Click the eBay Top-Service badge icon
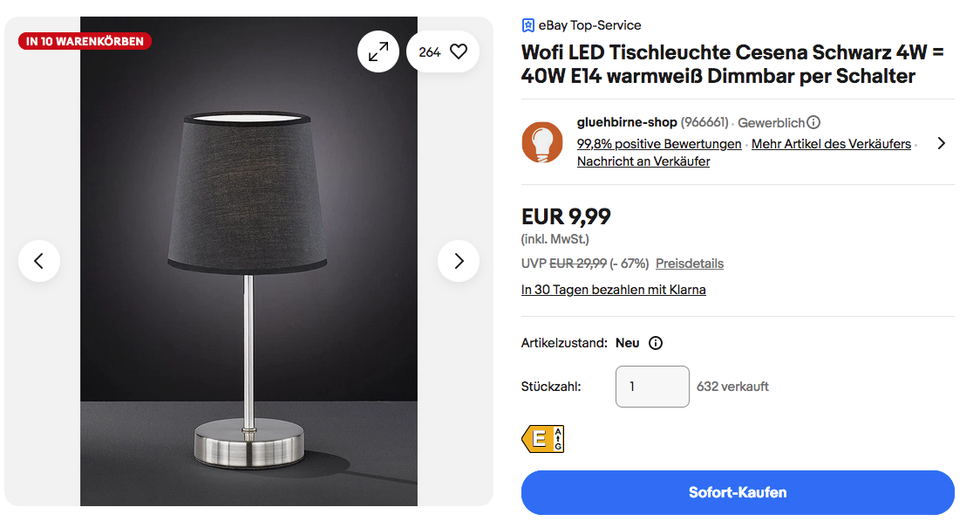Screen dimensions: 980x521 point(527,25)
